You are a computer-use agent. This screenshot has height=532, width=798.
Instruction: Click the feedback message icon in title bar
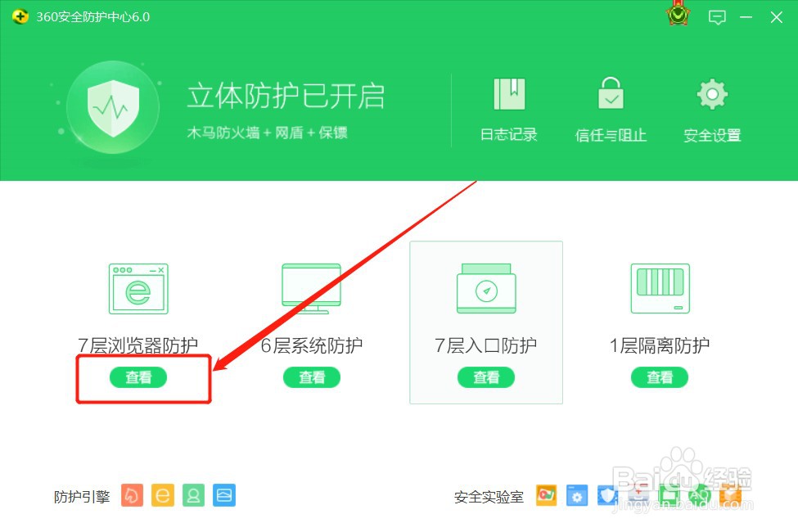[x=717, y=17]
